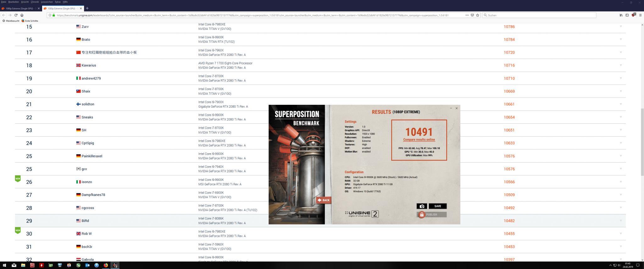
Task: Click Compare results online link
Action: (419, 140)
